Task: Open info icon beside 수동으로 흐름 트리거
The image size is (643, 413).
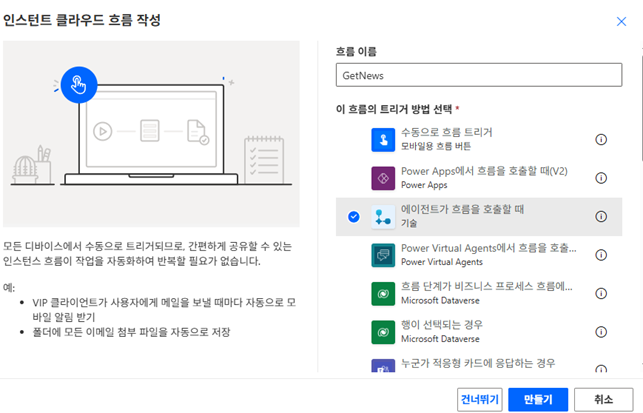Action: point(601,139)
